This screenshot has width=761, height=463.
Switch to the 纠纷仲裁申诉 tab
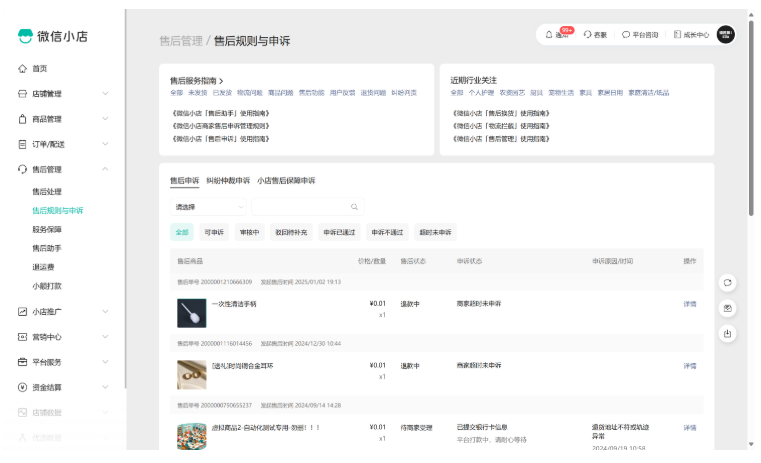click(228, 181)
